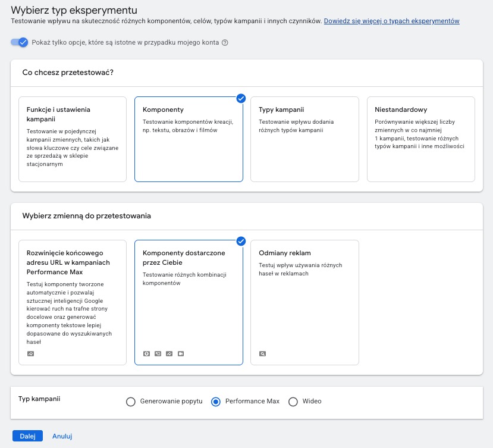This screenshot has height=448, width=493.
Task: Select the Performance Max radio button
Action: pos(216,402)
